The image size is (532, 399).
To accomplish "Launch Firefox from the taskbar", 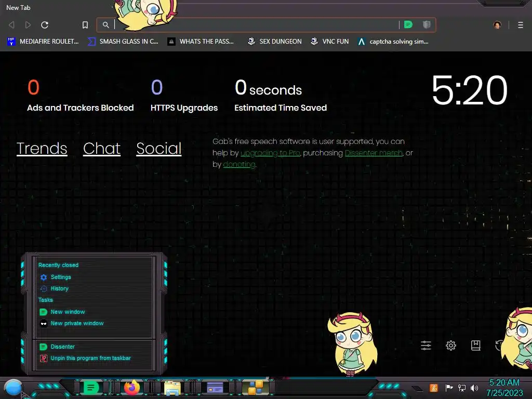I will [x=131, y=388].
